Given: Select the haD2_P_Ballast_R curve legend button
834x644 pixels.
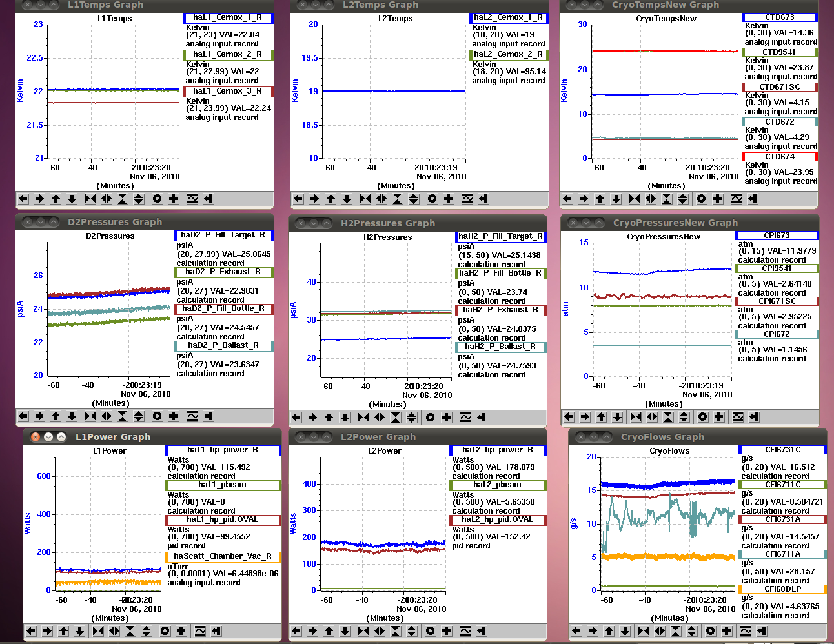Looking at the screenshot, I should [x=223, y=346].
